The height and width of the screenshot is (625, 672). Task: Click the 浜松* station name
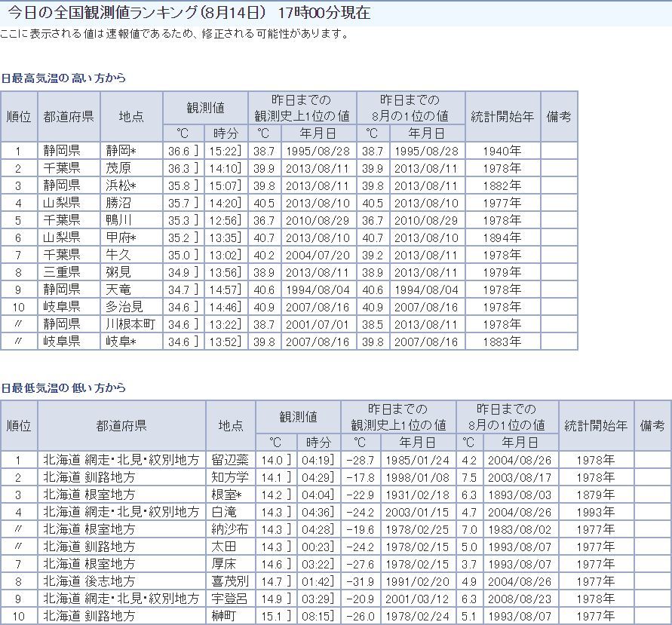(121, 185)
